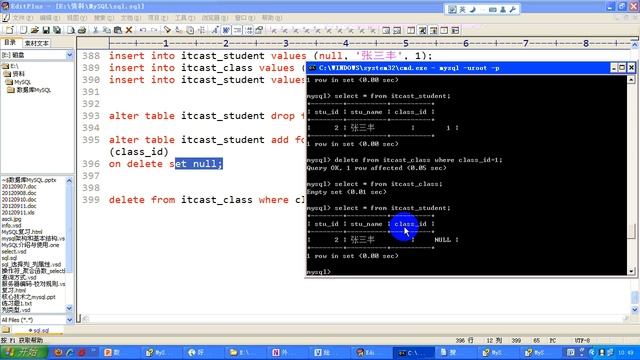Click the Browser preview toolbar icon
Screen dimensions: 640x360
point(386,30)
